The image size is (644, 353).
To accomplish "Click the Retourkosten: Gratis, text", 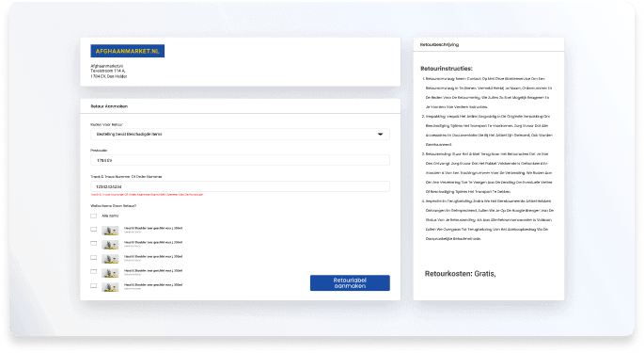I will (x=460, y=274).
